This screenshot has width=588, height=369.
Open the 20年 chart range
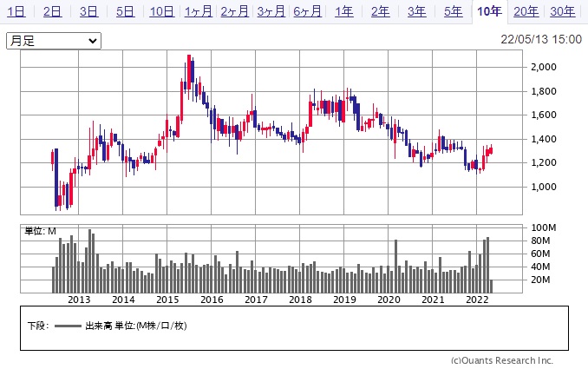[526, 11]
